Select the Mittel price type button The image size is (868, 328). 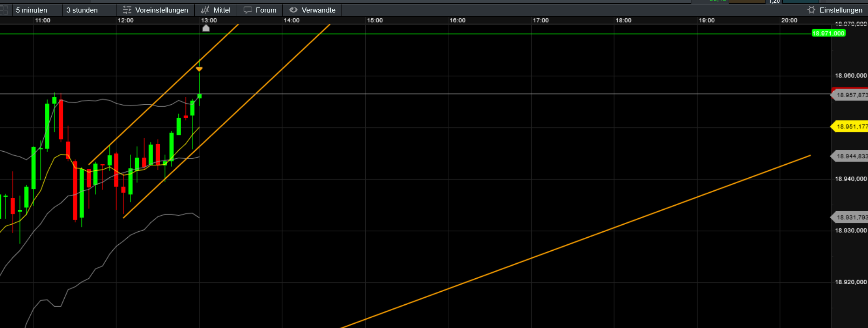click(x=216, y=10)
